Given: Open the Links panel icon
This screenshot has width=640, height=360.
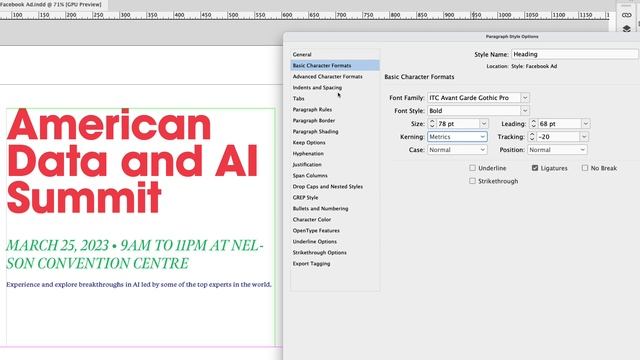Looking at the screenshot, I should click(627, 16).
